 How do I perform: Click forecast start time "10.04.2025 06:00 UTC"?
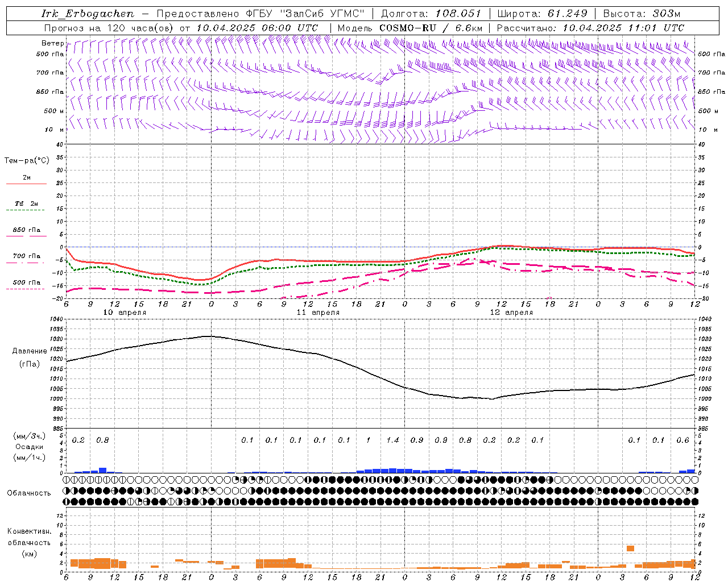(257, 28)
